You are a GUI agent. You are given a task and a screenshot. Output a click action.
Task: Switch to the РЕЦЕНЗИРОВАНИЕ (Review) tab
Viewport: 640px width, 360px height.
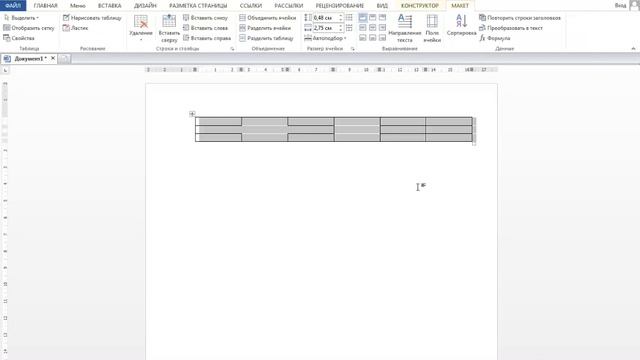click(x=340, y=6)
